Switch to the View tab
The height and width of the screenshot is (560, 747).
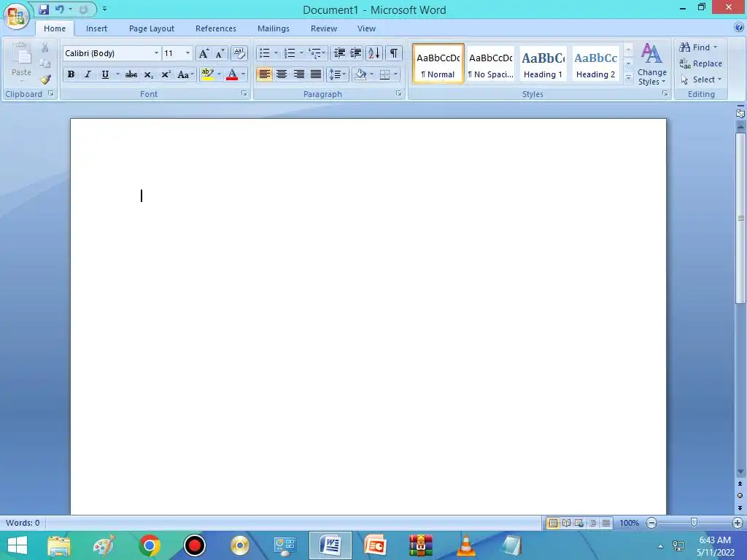coord(367,28)
